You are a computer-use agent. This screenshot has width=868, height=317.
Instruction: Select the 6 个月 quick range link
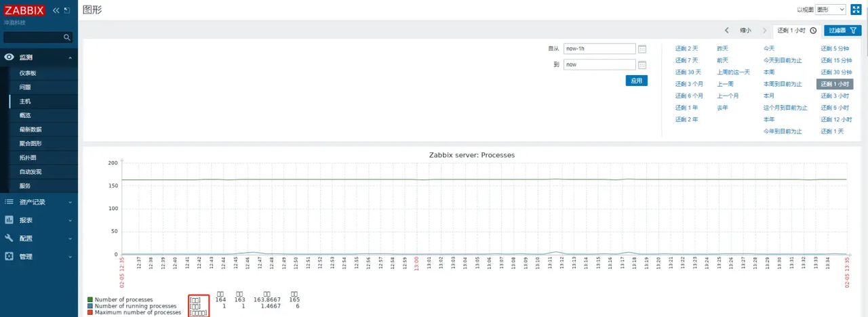tap(689, 96)
